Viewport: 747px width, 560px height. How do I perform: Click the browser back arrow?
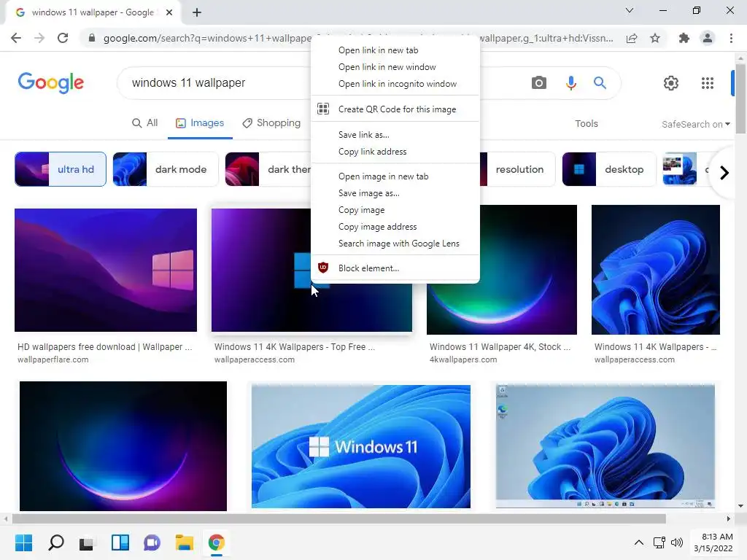click(16, 38)
